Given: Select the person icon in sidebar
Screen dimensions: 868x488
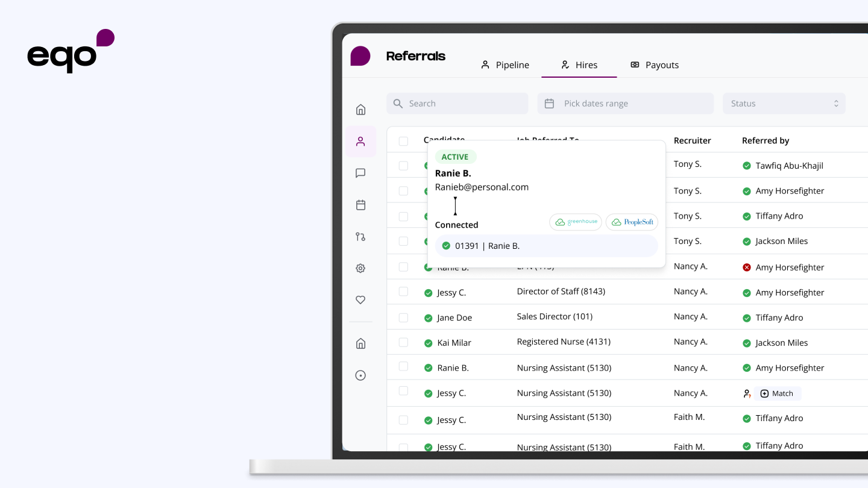Looking at the screenshot, I should [x=360, y=142].
